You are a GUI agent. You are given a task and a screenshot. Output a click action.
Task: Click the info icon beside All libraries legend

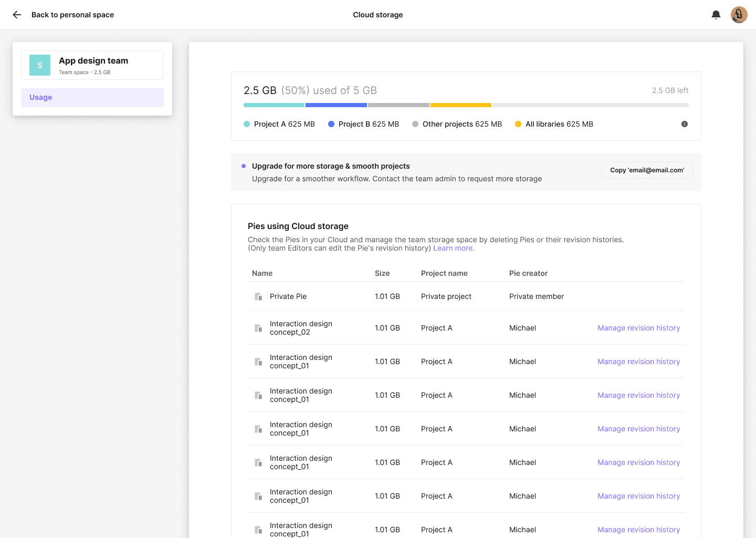pos(684,123)
